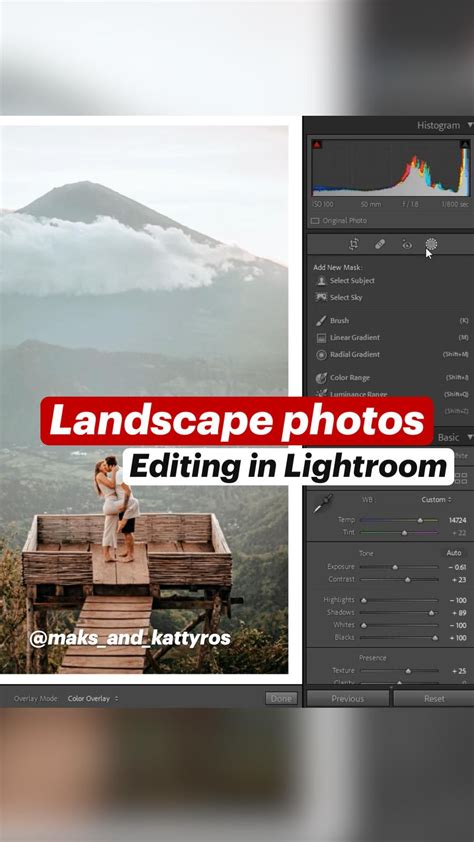Click the Color Range option label

[x=349, y=378]
